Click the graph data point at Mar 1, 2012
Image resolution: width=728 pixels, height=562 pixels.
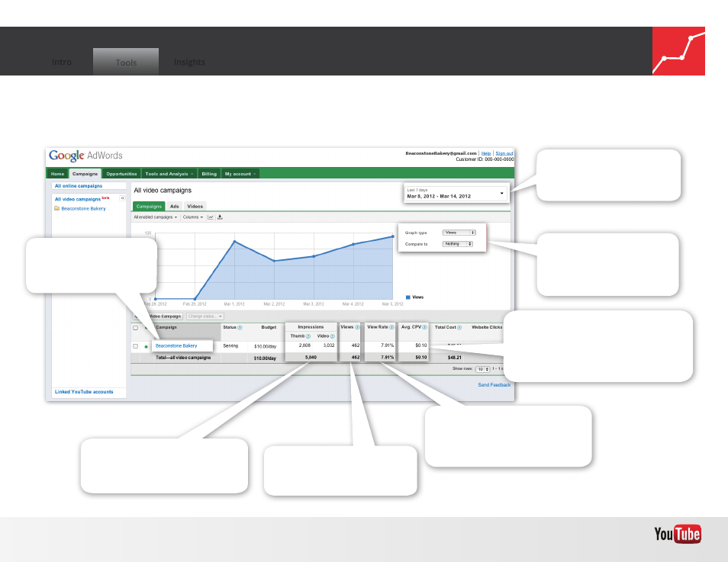pyautogui.click(x=234, y=241)
